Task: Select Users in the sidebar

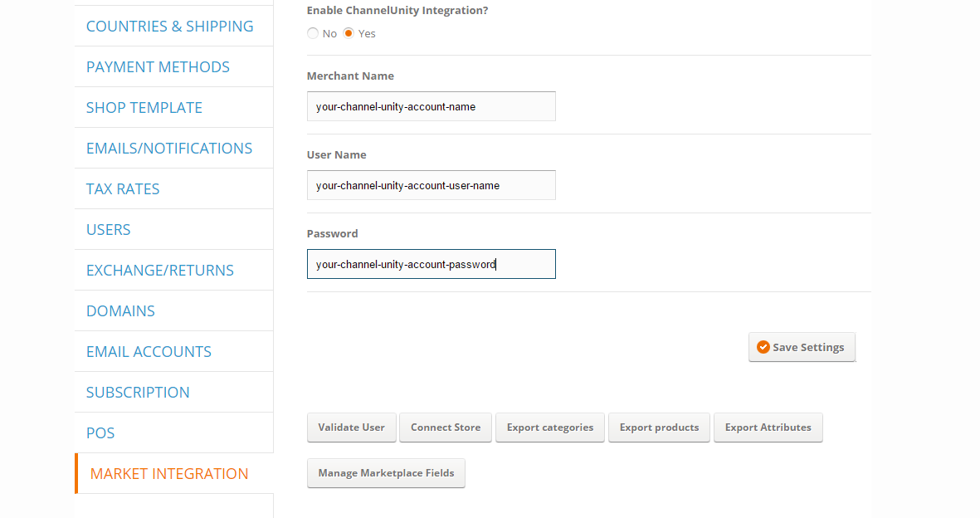Action: [109, 230]
